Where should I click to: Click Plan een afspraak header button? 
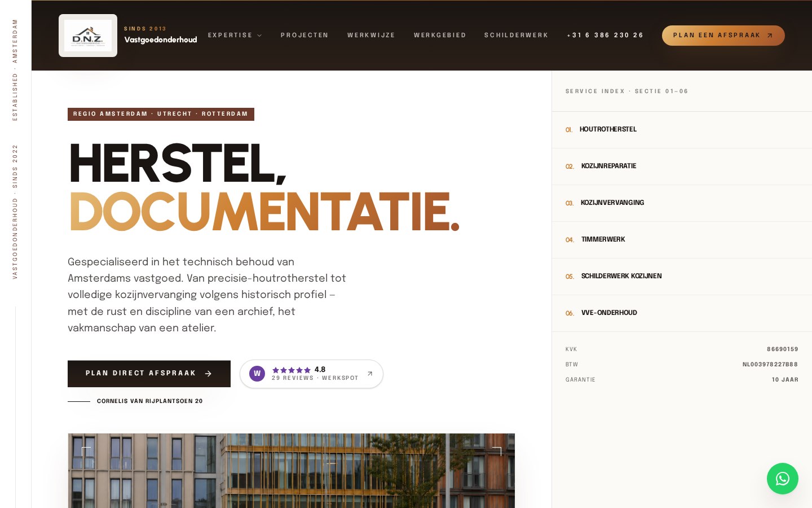pyautogui.click(x=723, y=36)
